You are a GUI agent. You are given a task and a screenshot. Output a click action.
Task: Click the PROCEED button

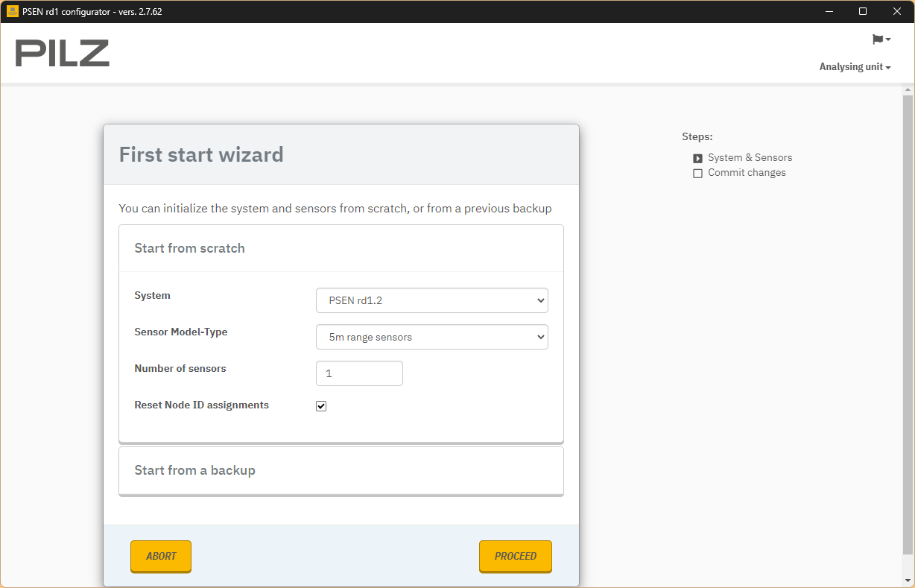tap(516, 556)
